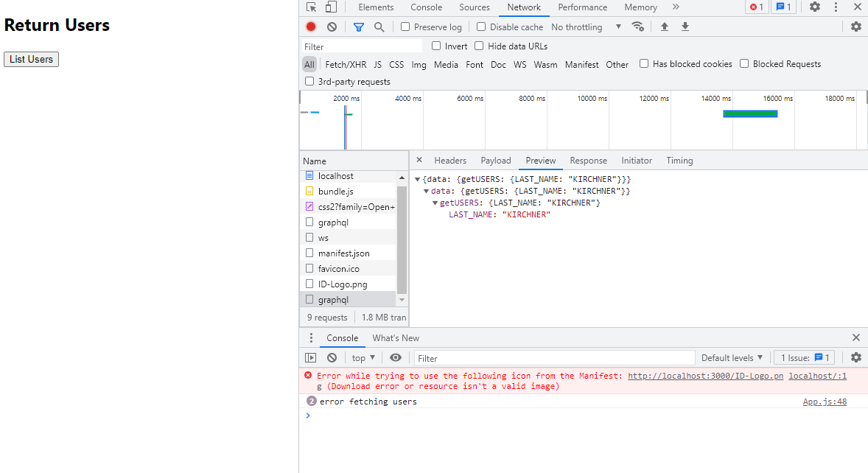
Task: Open Network panel settings gear
Action: click(x=855, y=27)
